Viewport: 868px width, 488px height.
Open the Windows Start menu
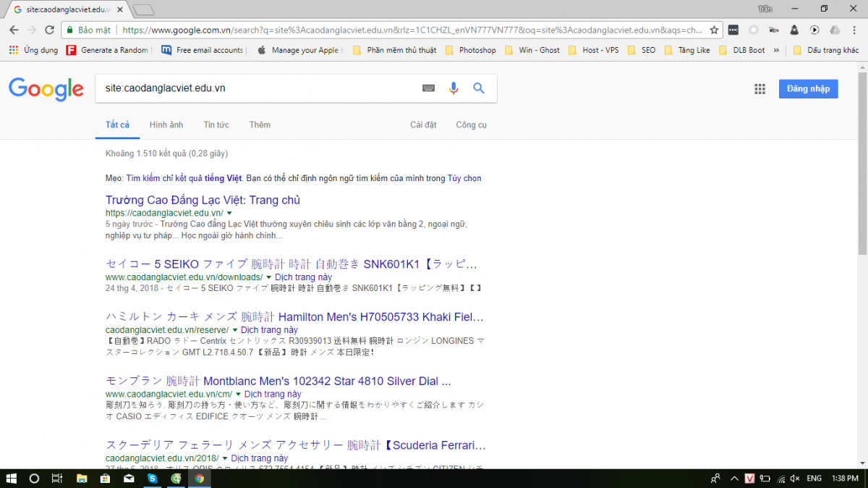pyautogui.click(x=12, y=478)
